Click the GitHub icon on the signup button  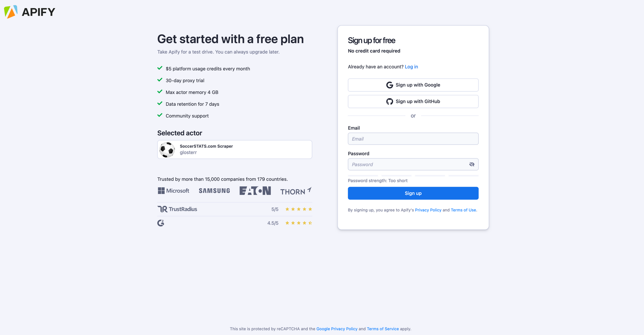click(x=389, y=101)
